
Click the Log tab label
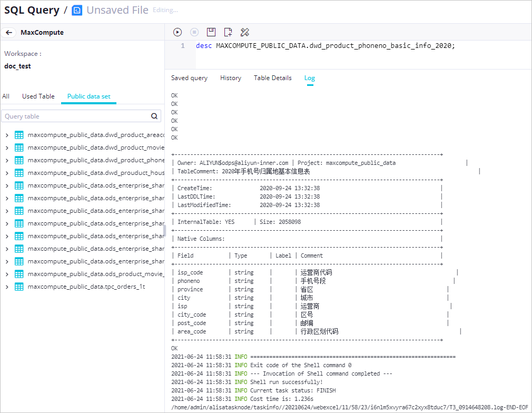309,77
